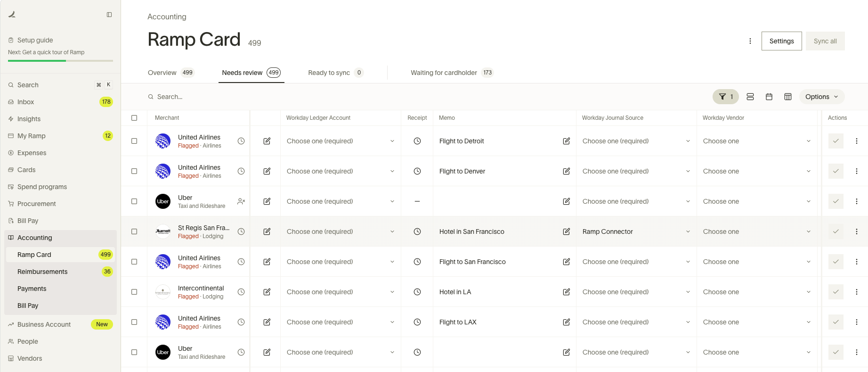Choose journal source for Flight to San Francisco
The image size is (868, 372).
coord(636,262)
